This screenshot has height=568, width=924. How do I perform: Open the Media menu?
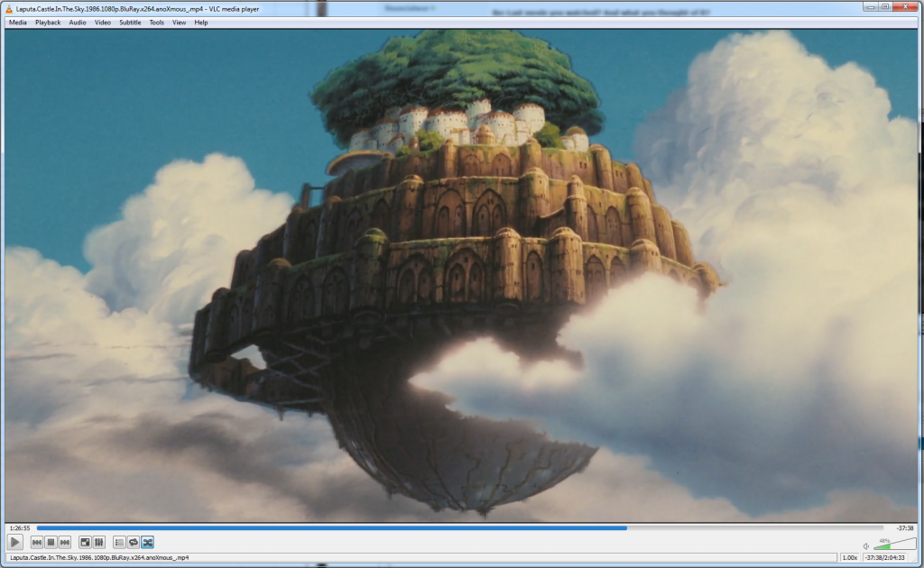click(18, 23)
